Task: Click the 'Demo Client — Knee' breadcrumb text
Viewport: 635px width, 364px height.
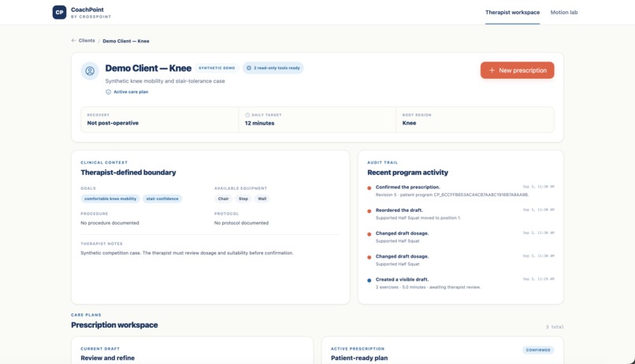Action: coord(126,41)
